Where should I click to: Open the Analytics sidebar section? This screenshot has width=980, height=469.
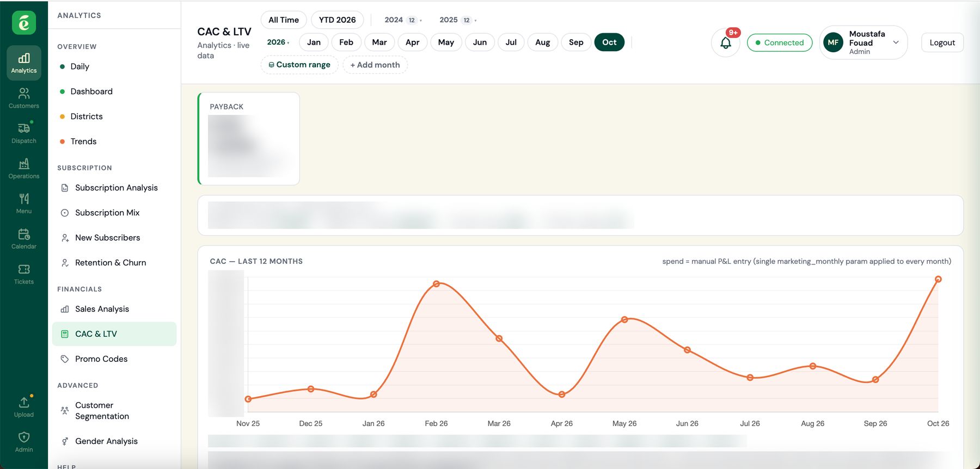[24, 63]
